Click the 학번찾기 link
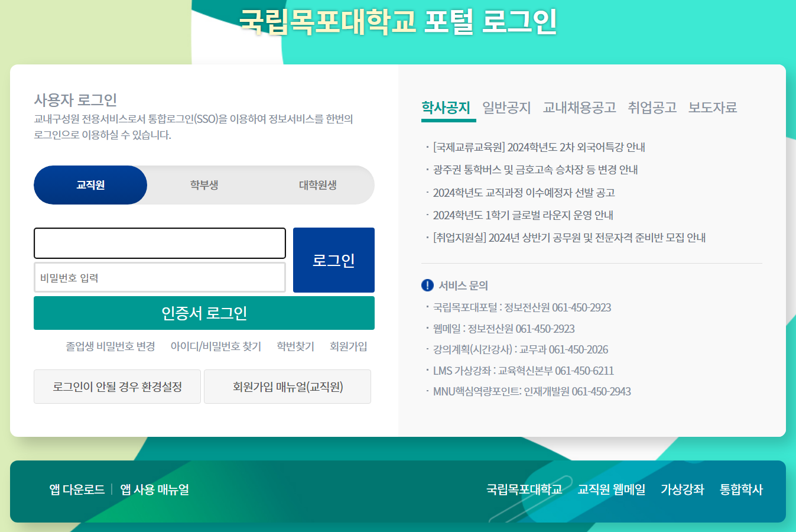 294,346
